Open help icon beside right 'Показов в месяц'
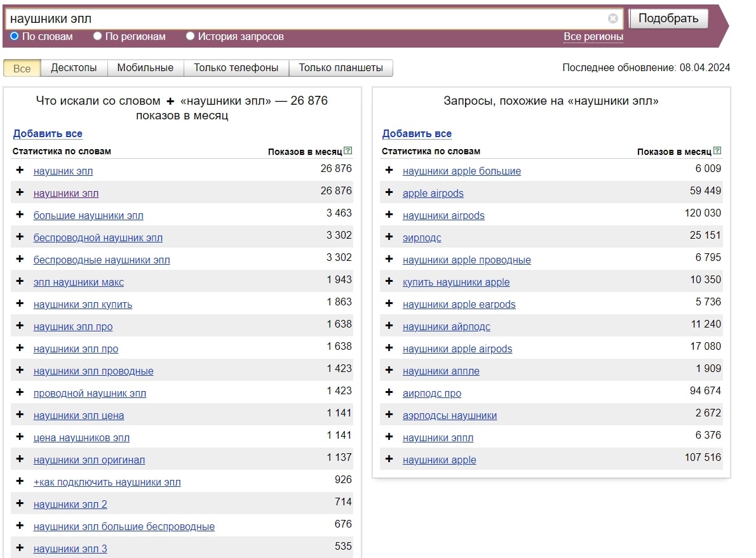The image size is (756, 558). coord(717,151)
